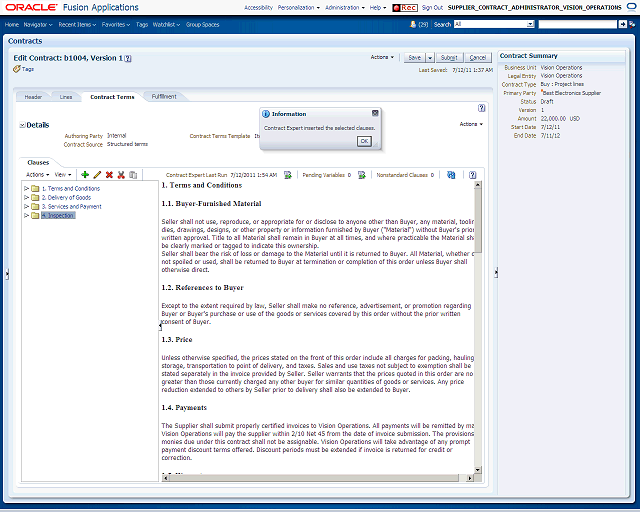
Task: Click the Save button
Action: coord(414,58)
